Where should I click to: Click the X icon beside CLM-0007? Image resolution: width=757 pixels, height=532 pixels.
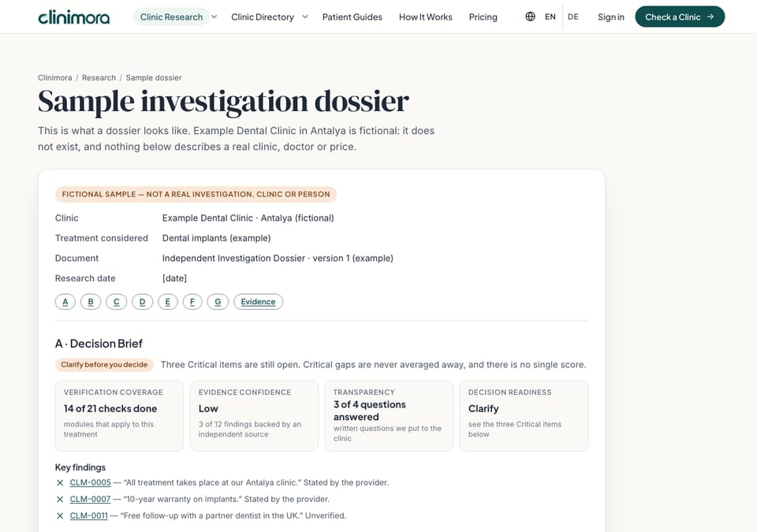tap(60, 499)
